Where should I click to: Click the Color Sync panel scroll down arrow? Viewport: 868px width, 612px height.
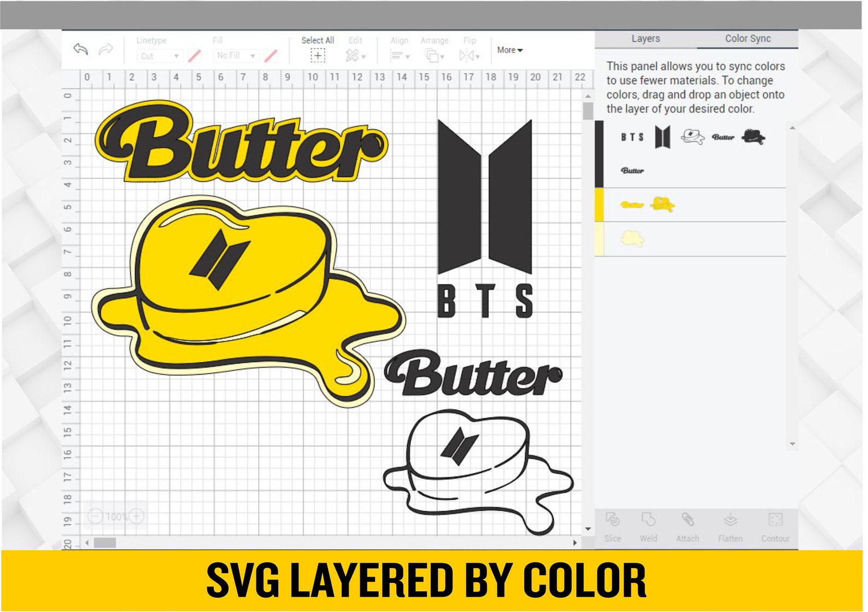[x=793, y=444]
